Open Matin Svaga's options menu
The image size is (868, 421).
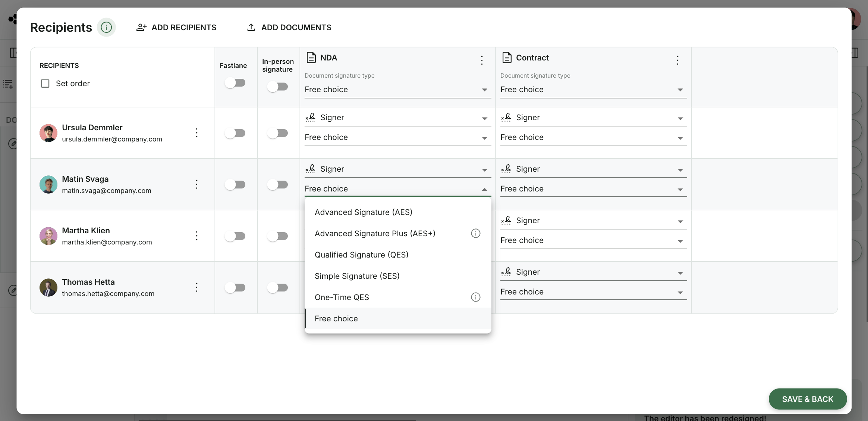coord(196,184)
